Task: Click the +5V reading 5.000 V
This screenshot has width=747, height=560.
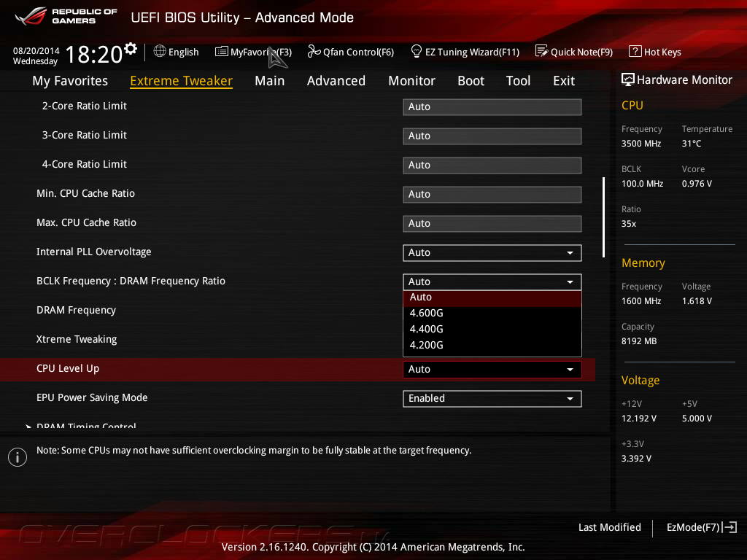Action: pyautogui.click(x=697, y=418)
